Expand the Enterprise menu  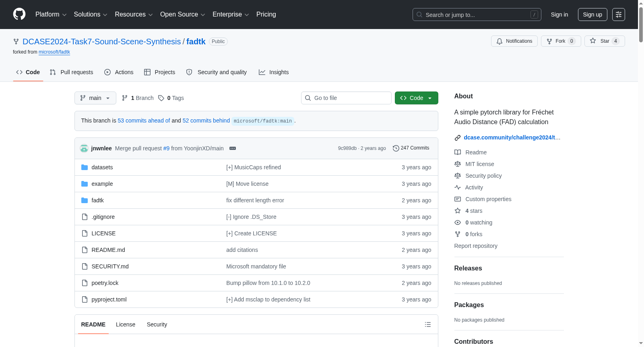tap(231, 15)
